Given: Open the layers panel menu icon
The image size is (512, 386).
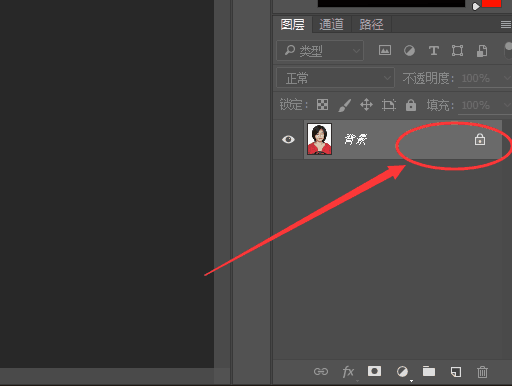Looking at the screenshot, I should (506, 25).
